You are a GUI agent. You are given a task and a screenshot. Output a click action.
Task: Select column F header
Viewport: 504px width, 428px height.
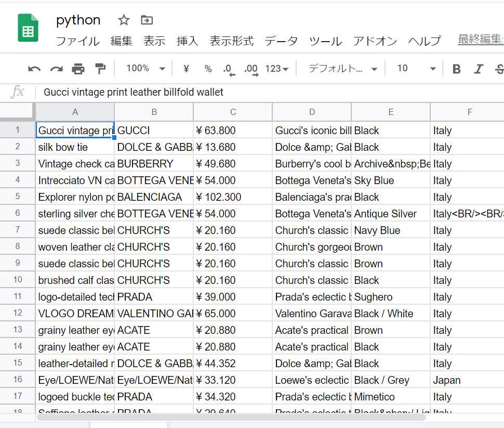pos(467,112)
